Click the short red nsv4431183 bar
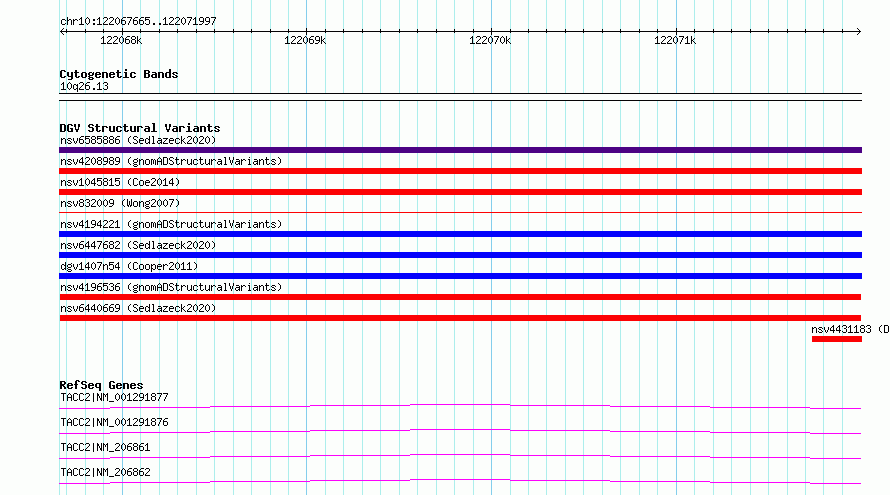 837,339
